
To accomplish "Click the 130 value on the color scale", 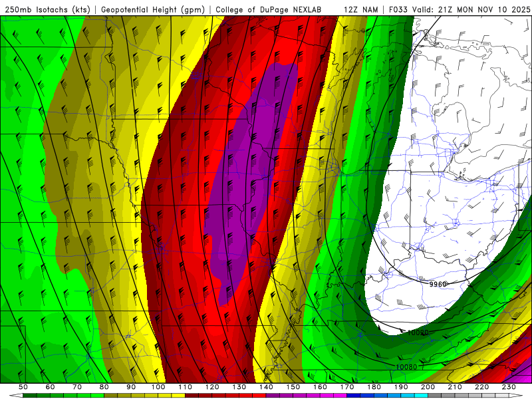I will pyautogui.click(x=239, y=387).
